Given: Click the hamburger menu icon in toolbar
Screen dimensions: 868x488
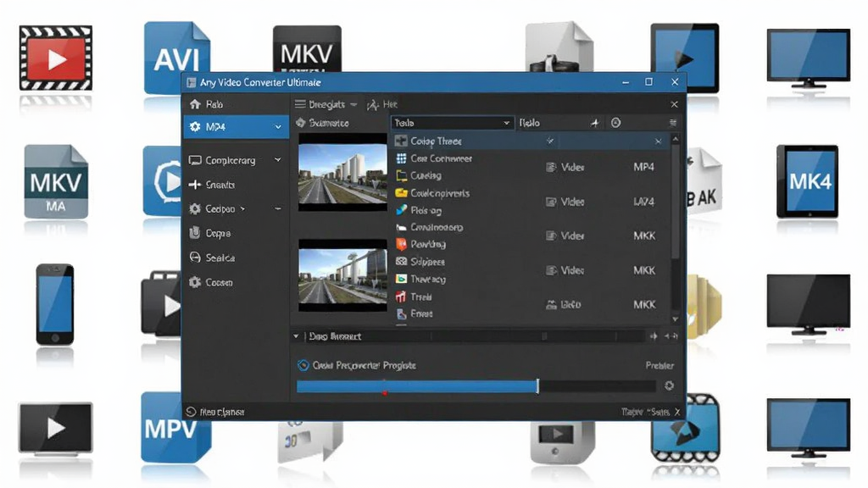Looking at the screenshot, I should point(300,104).
